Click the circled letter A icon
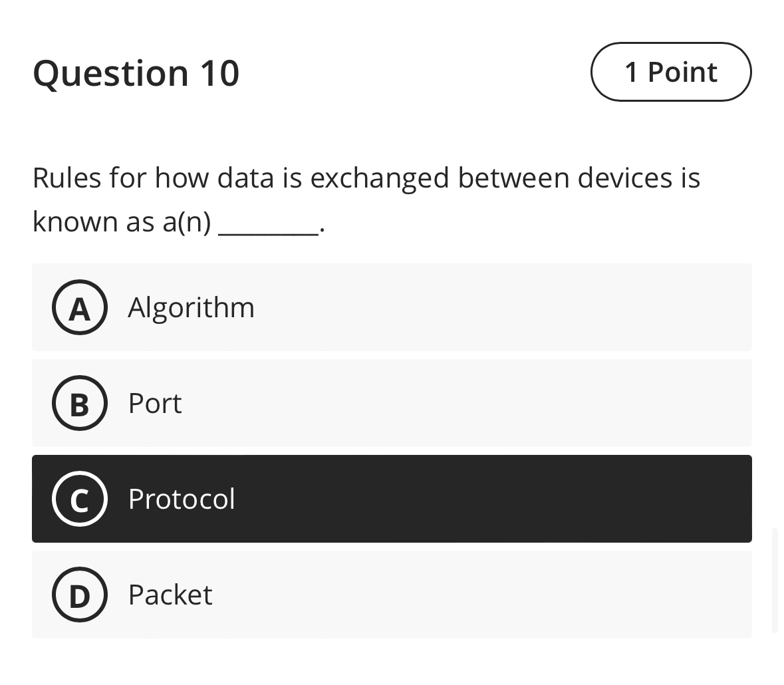 coord(79,307)
